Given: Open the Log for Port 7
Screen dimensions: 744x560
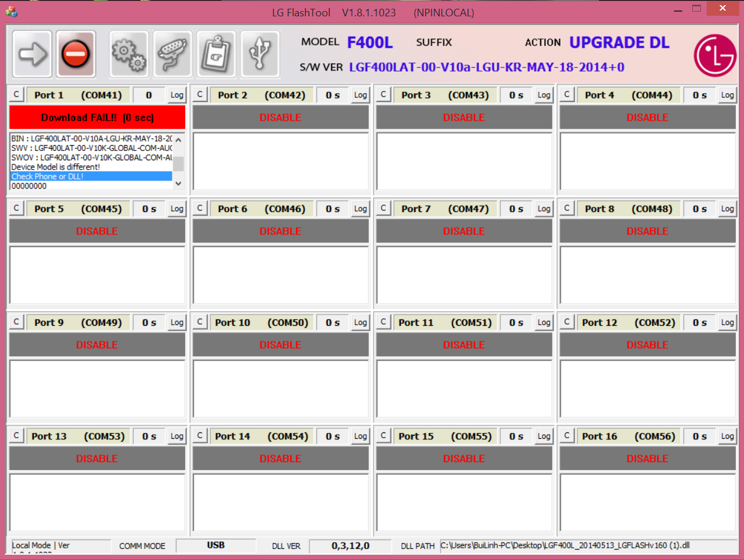Looking at the screenshot, I should pos(544,209).
